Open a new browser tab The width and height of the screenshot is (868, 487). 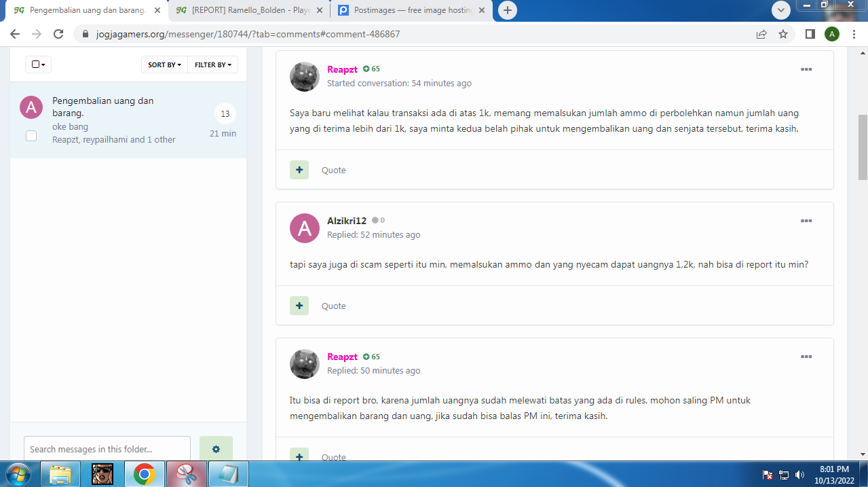point(508,10)
